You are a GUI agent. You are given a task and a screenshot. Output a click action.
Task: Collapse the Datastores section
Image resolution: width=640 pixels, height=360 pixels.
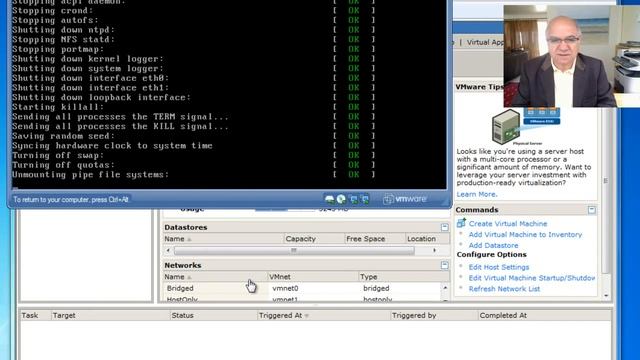point(444,227)
